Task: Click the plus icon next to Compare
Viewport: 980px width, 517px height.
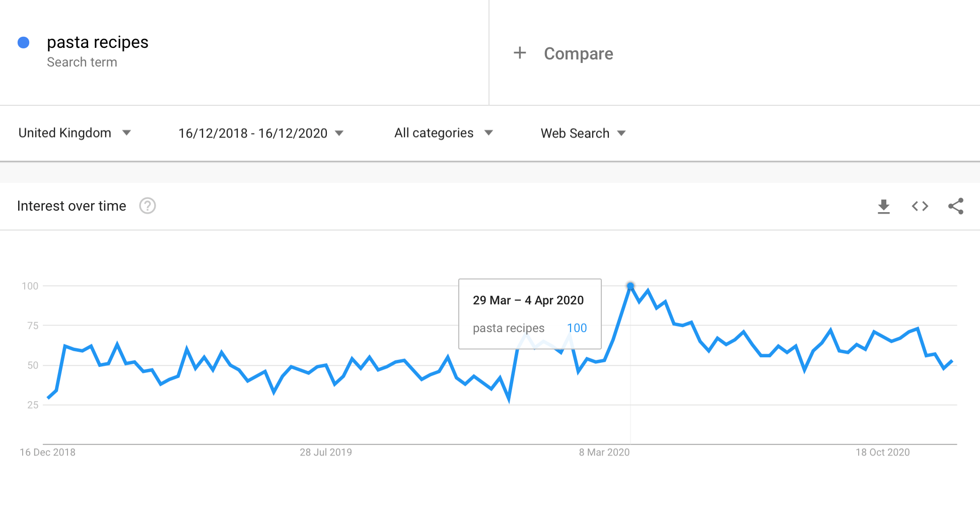Action: [520, 53]
